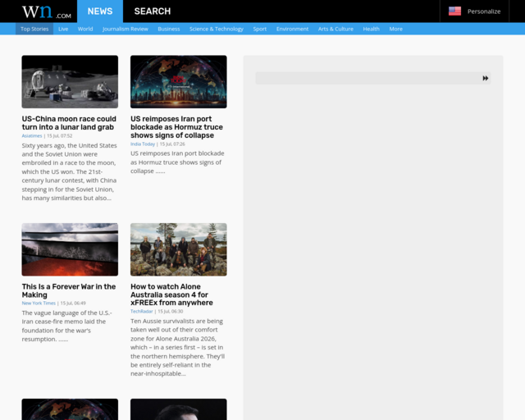
Task: Open the Environment section
Action: click(292, 30)
